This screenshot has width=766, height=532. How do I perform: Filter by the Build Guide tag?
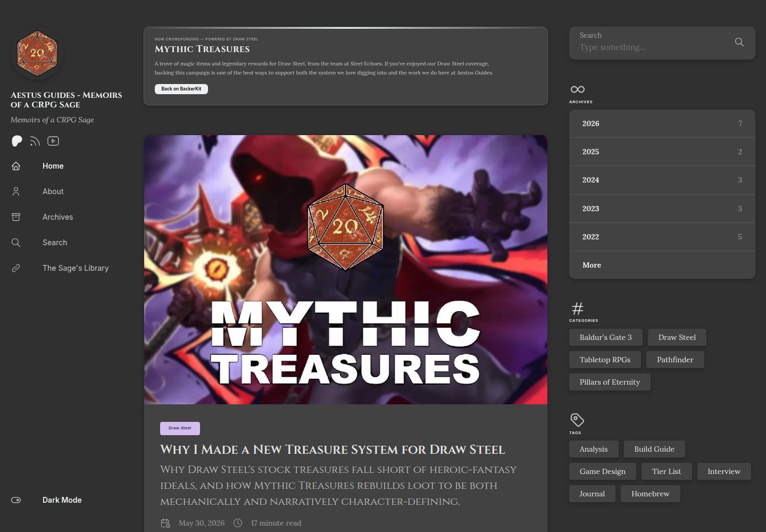coord(654,449)
